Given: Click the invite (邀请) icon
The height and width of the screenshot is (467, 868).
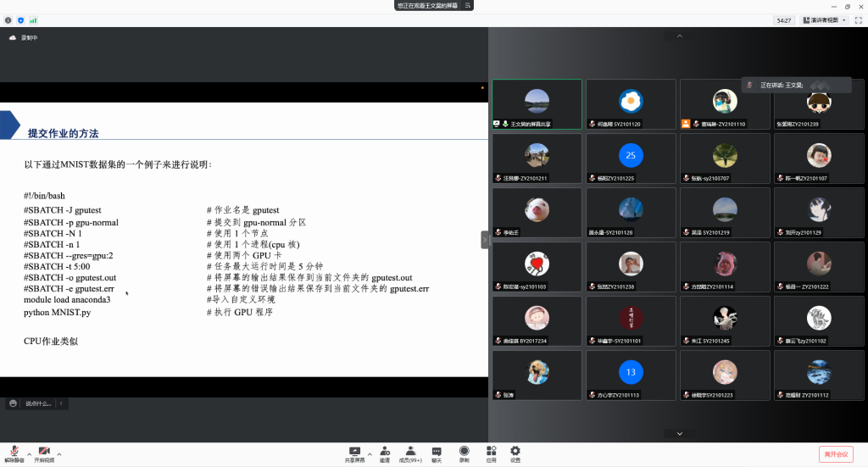Looking at the screenshot, I should coord(384,453).
